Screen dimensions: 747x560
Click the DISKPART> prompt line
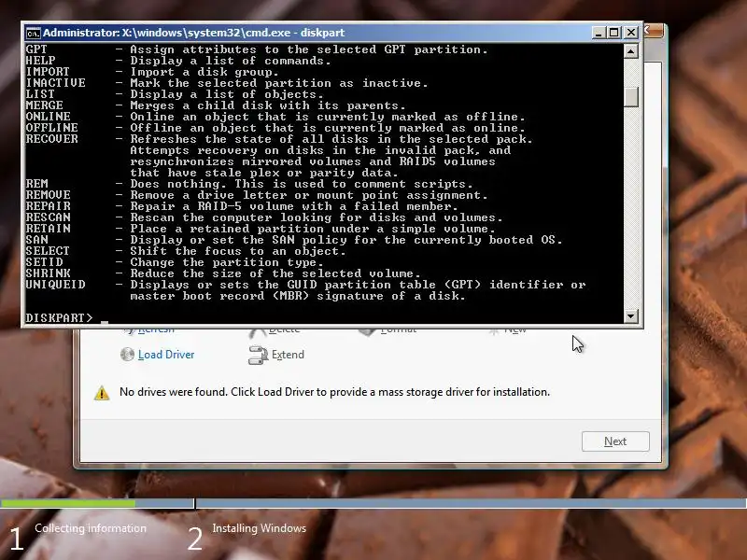[x=66, y=318]
